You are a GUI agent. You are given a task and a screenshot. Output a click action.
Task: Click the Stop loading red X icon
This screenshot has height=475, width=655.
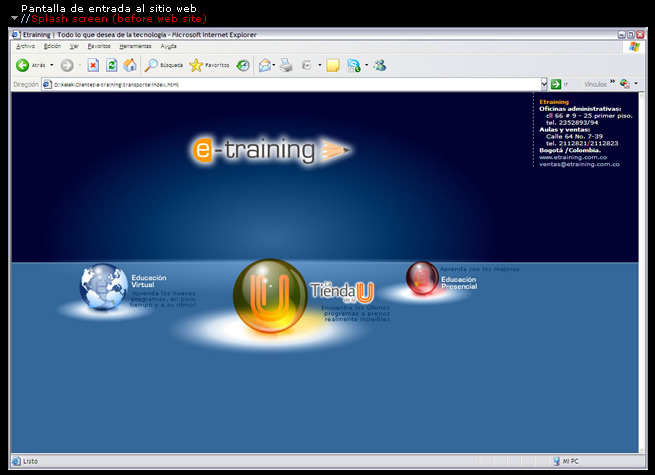[93, 65]
